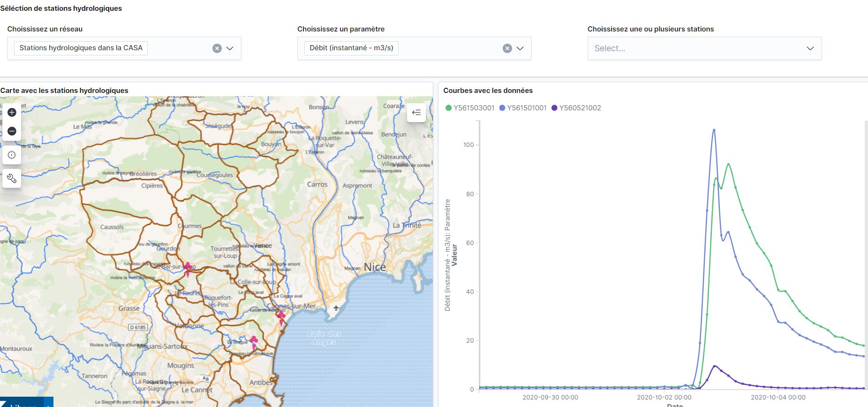Click the 'Baie des Anges' sea label
This screenshot has height=407, width=868.
click(x=324, y=338)
